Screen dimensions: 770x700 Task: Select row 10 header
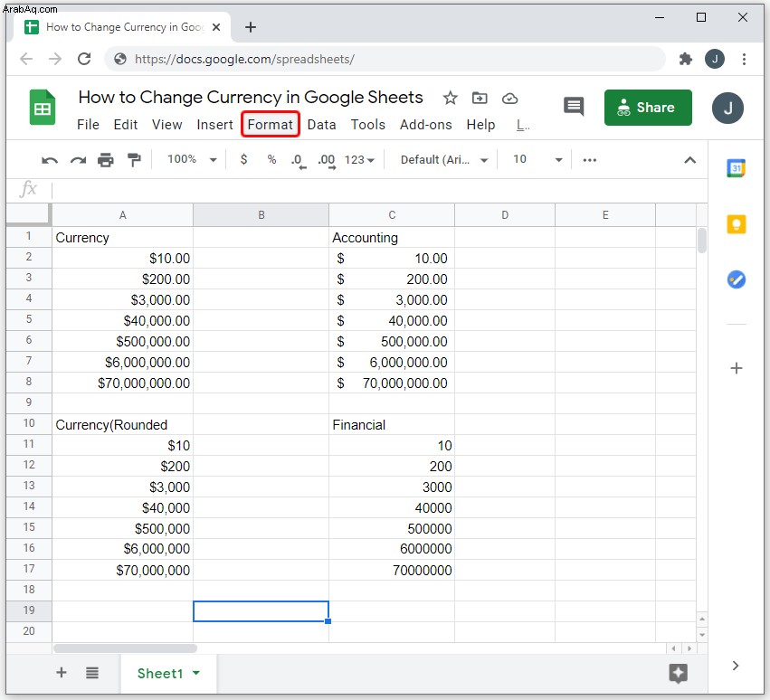pos(29,423)
